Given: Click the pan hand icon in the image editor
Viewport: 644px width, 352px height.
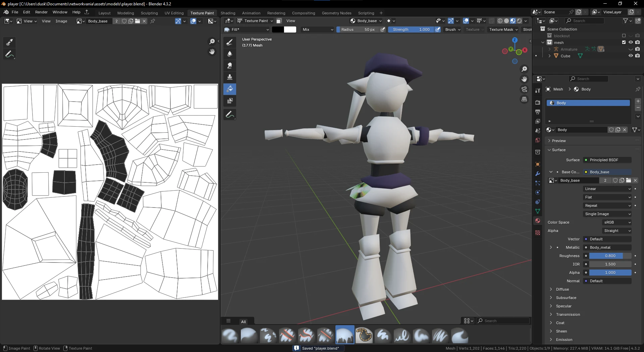Looking at the screenshot, I should [x=212, y=52].
